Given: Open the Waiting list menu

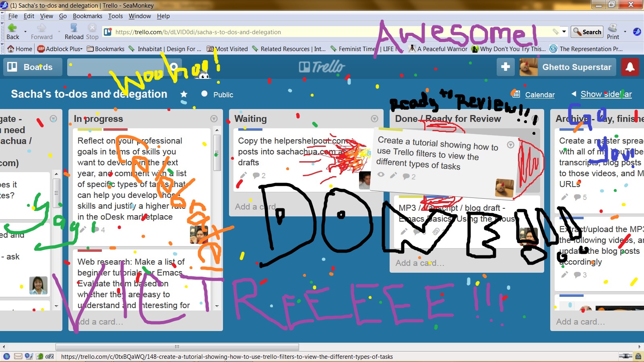Looking at the screenshot, I should (x=374, y=119).
